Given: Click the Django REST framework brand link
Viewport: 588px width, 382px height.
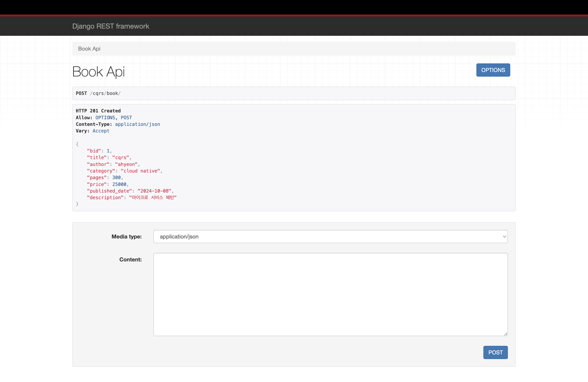Looking at the screenshot, I should click(x=110, y=26).
